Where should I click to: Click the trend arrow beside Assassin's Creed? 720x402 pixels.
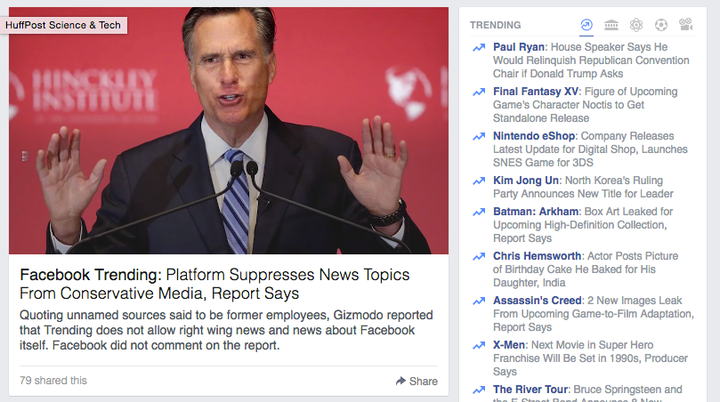click(x=479, y=301)
